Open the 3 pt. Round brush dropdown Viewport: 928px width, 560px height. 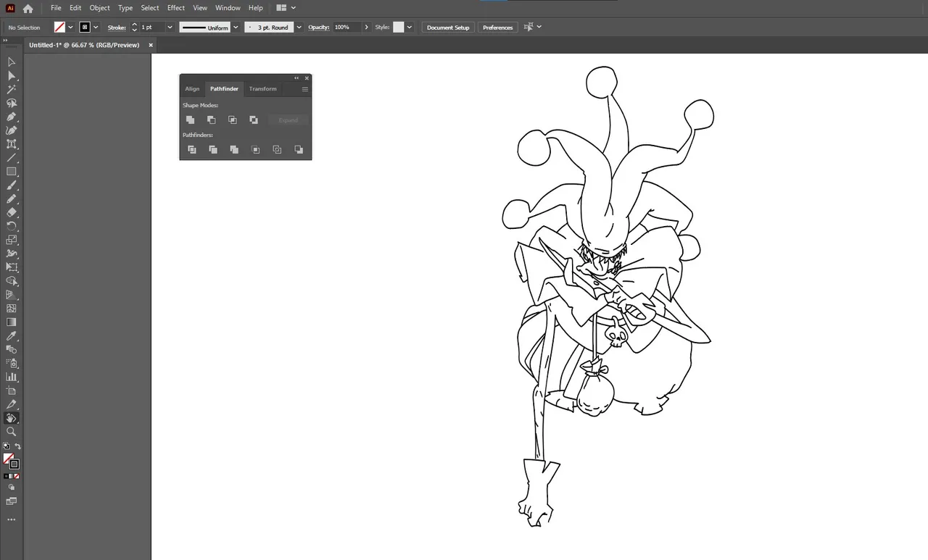pos(299,28)
